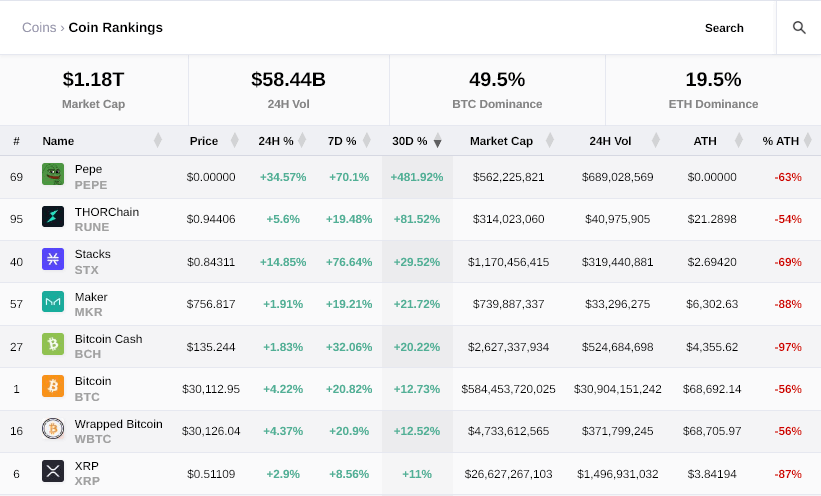The width and height of the screenshot is (821, 496).
Task: Open the Wrapped Bitcoin name link
Action: tap(118, 424)
